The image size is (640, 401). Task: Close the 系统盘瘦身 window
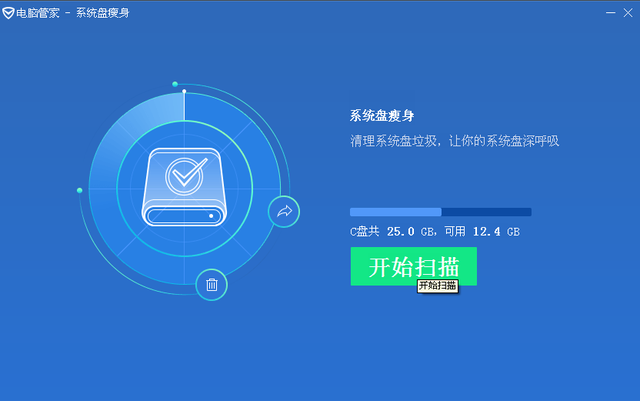coord(628,13)
